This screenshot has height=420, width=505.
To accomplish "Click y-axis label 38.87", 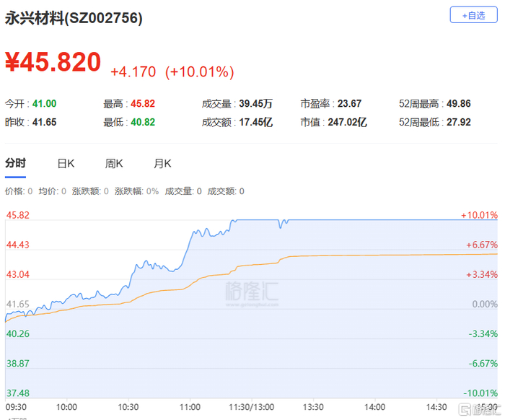I will (18, 363).
